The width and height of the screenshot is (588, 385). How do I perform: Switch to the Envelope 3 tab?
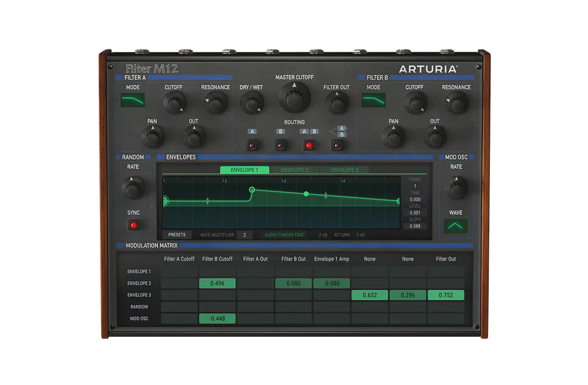[344, 170]
